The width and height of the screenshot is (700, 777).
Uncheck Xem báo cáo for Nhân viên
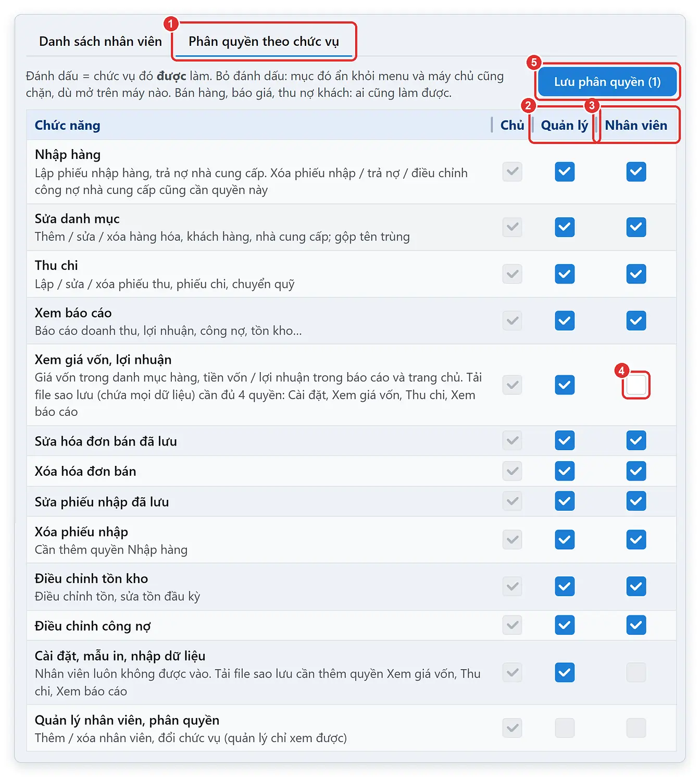pos(636,320)
